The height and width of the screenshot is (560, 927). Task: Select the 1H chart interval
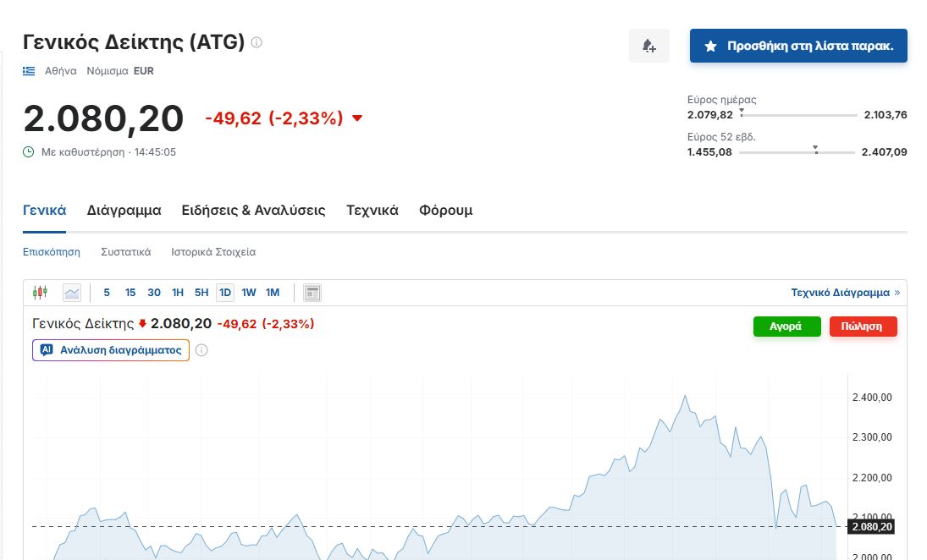[x=178, y=293]
